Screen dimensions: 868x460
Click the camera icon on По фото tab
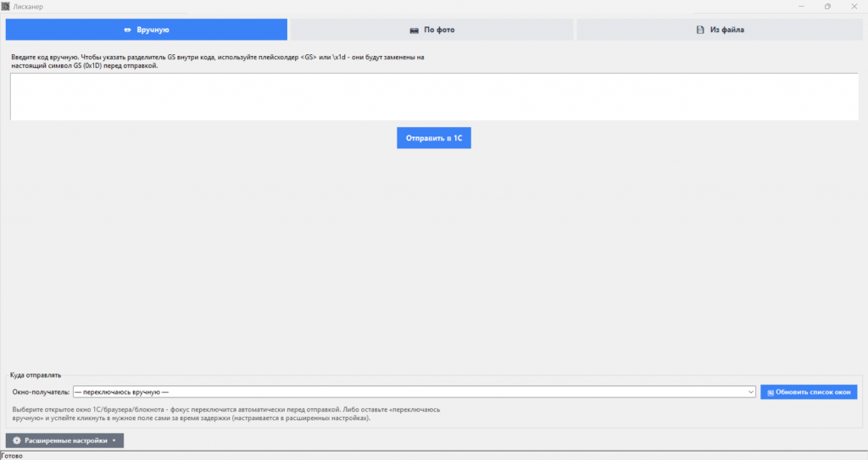point(414,30)
